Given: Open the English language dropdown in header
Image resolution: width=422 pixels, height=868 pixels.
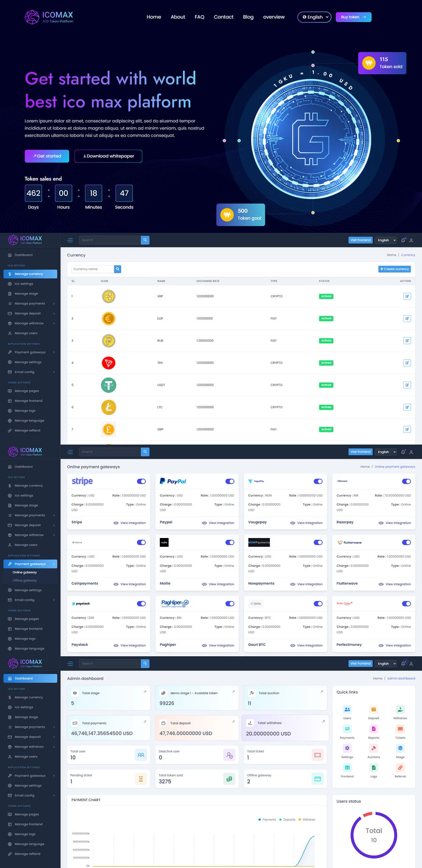Looking at the screenshot, I should [x=314, y=17].
